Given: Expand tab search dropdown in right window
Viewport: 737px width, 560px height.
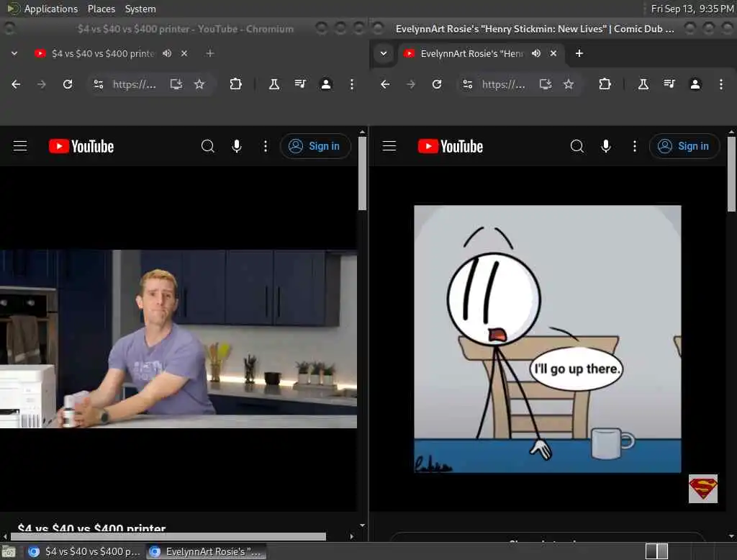Looking at the screenshot, I should (x=384, y=53).
